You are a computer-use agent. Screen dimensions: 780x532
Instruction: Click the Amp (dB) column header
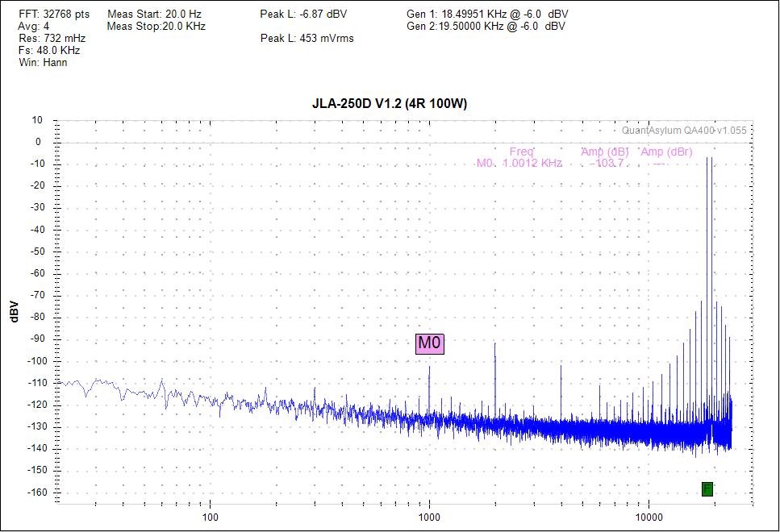[605, 152]
